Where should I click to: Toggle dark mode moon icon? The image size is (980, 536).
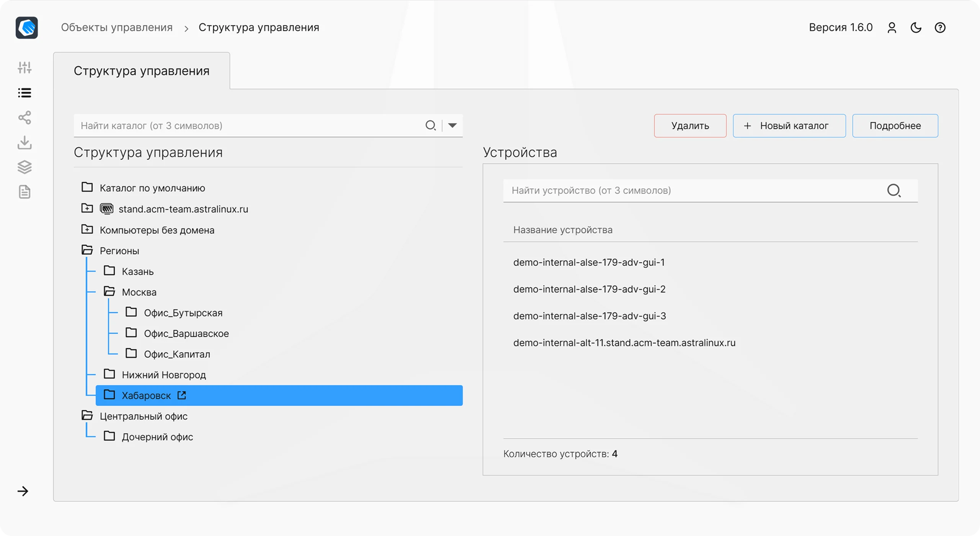[x=916, y=28]
